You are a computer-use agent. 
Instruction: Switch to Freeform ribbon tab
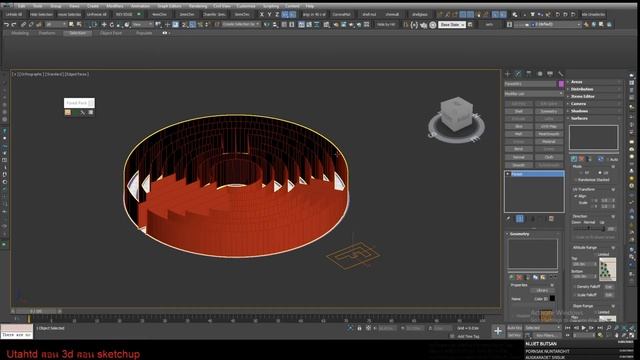47,33
